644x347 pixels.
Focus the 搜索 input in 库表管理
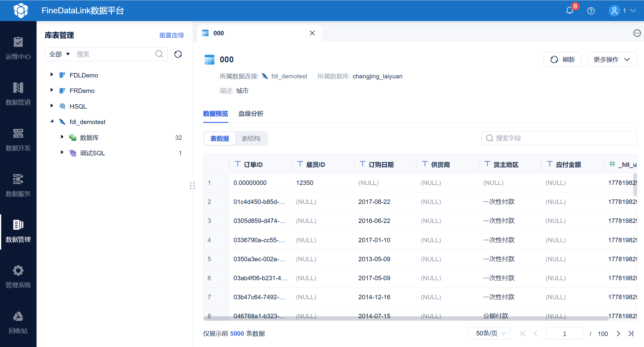114,54
